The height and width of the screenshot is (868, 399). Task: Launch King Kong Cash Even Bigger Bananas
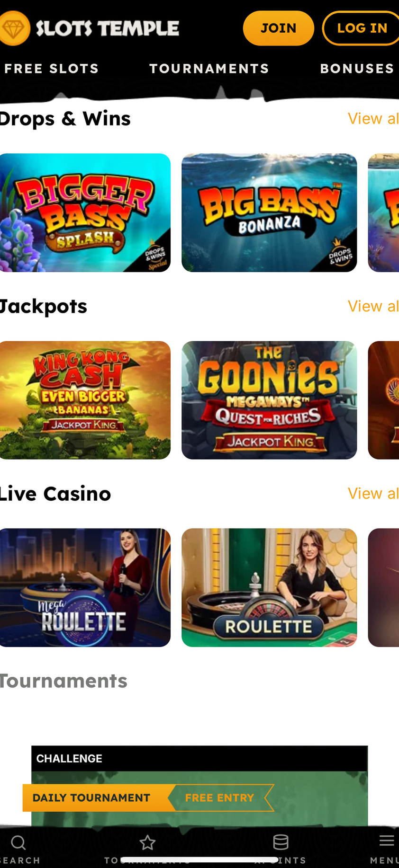(x=85, y=400)
